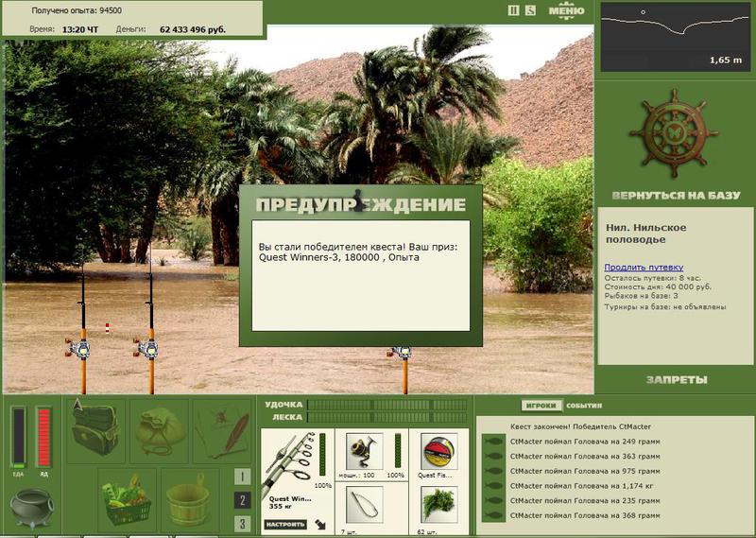Select the spinning reel slot
Screen dimensions: 756x538
364,451
